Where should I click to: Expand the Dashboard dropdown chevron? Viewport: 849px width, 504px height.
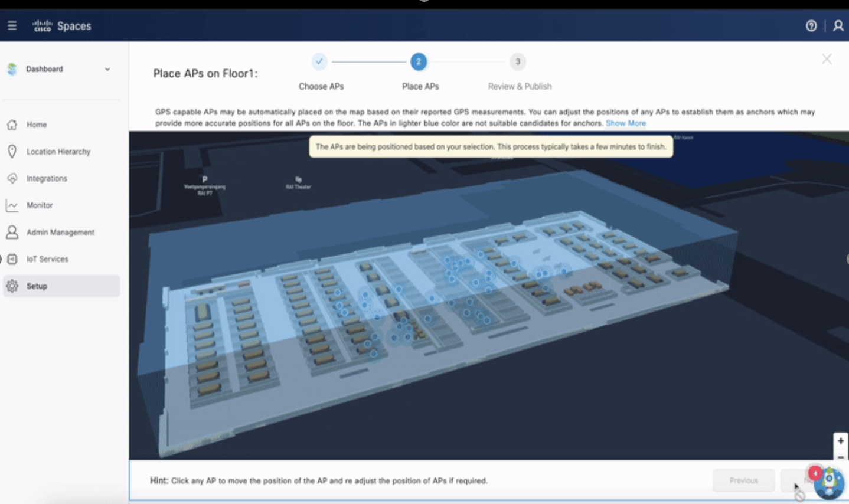(x=107, y=69)
